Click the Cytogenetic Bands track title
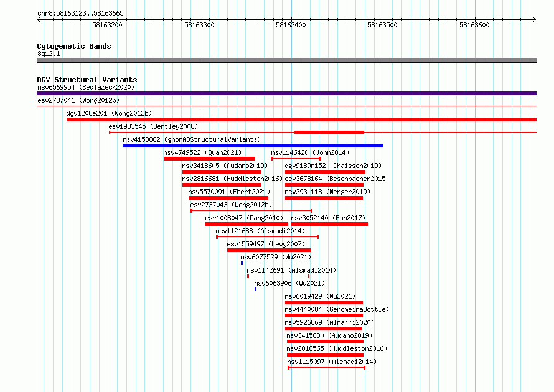The image size is (554, 392). (74, 46)
